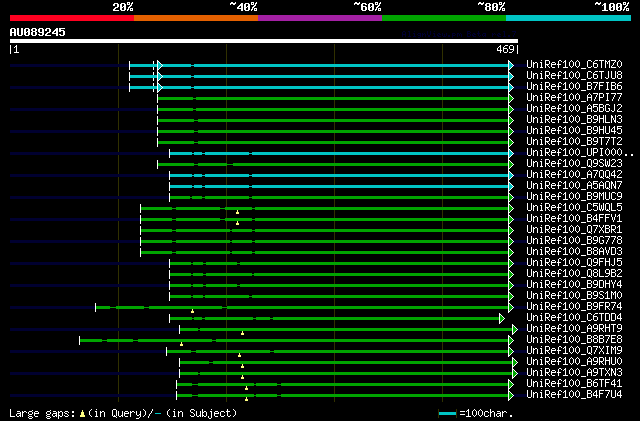Click the white AU089245 query sequence bar
This screenshot has width=640, height=421.
coord(264,41)
